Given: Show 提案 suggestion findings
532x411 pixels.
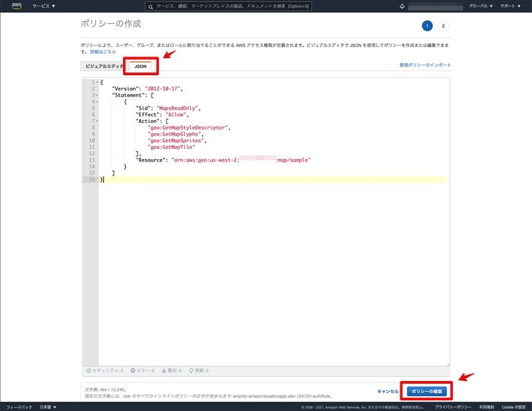Looking at the screenshot, I should tap(199, 370).
